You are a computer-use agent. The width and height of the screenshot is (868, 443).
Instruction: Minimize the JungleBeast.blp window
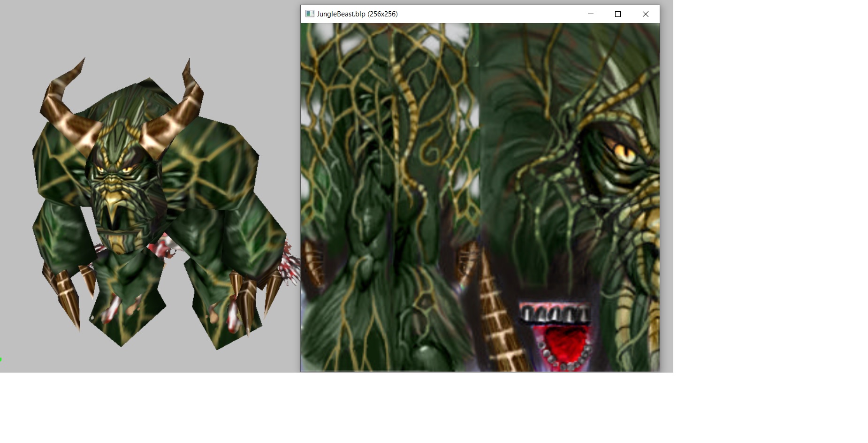tap(591, 14)
